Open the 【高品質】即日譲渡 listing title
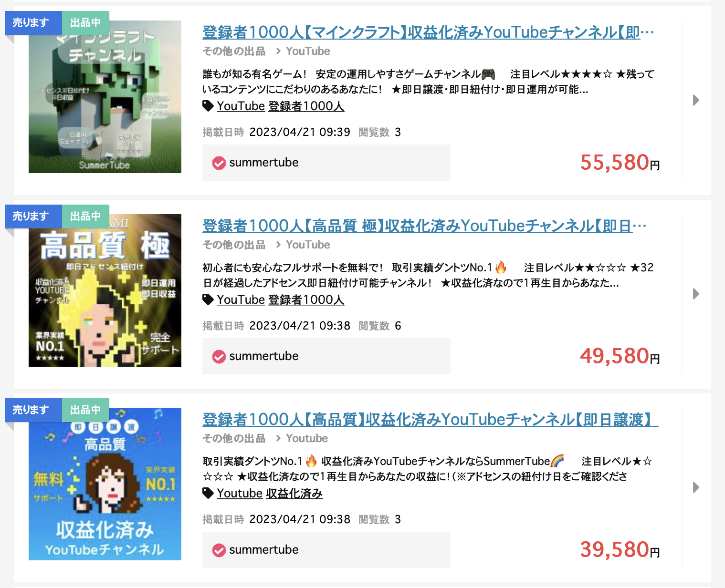725x588 pixels. pos(430,420)
